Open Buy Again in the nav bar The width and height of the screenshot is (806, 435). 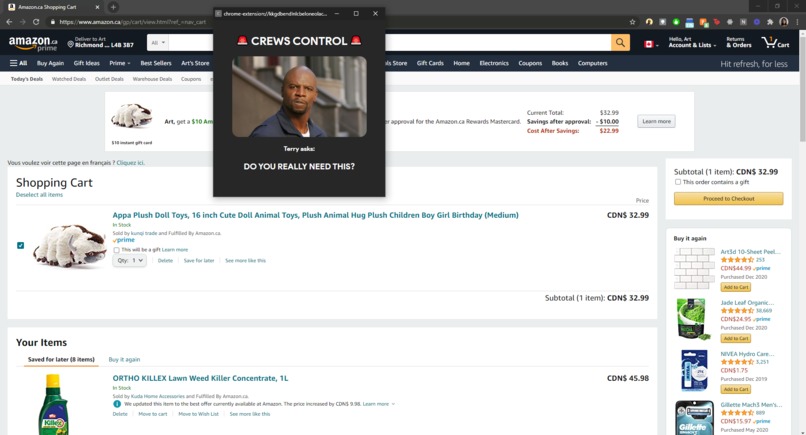[x=50, y=63]
